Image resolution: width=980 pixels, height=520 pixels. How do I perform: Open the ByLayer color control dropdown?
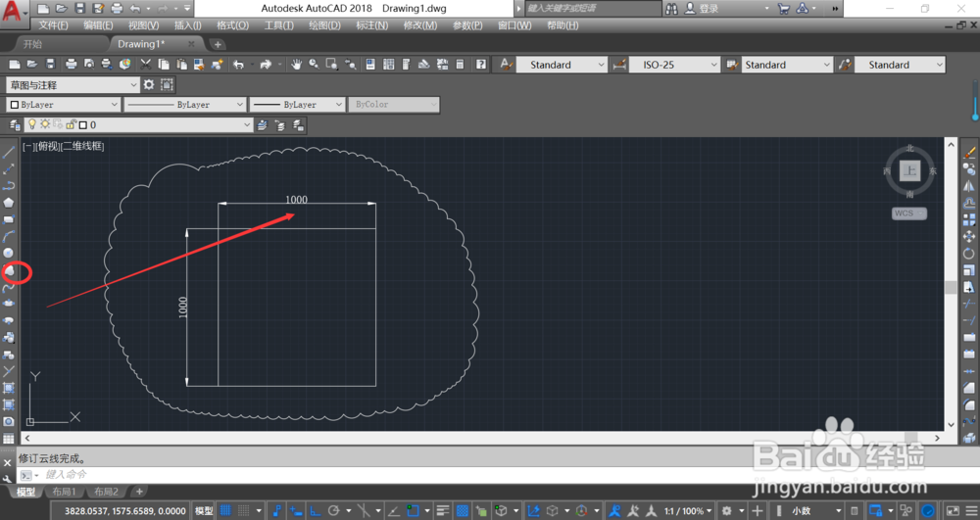pyautogui.click(x=63, y=104)
